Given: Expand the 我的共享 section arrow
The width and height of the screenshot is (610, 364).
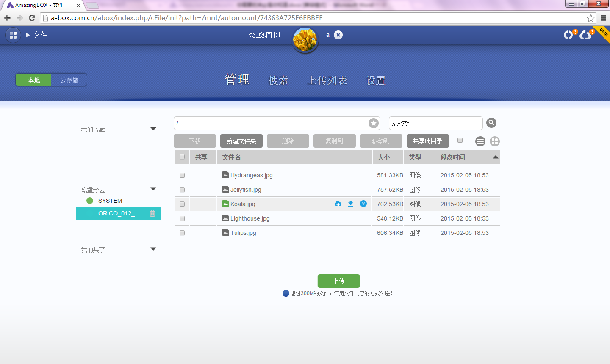Looking at the screenshot, I should 153,249.
